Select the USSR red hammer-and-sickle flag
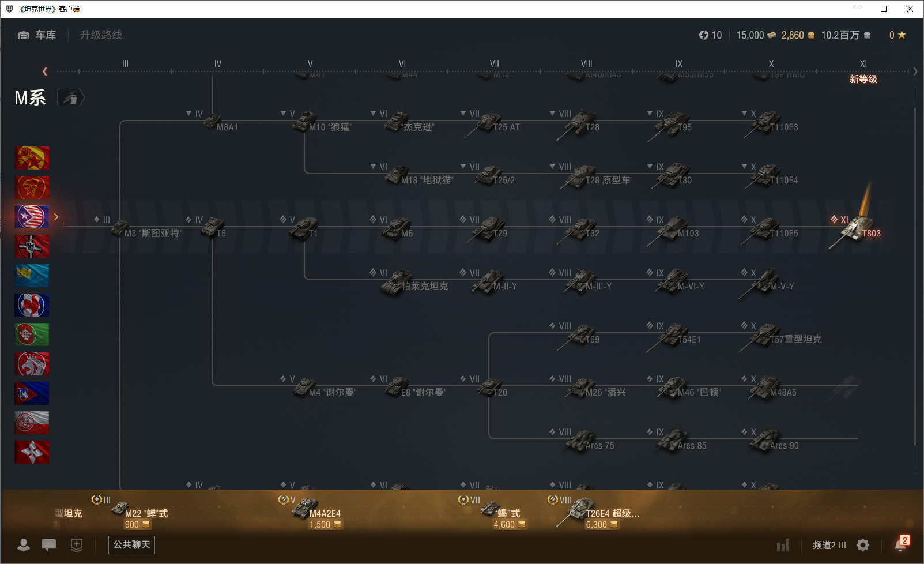This screenshot has width=924, height=564. click(32, 187)
